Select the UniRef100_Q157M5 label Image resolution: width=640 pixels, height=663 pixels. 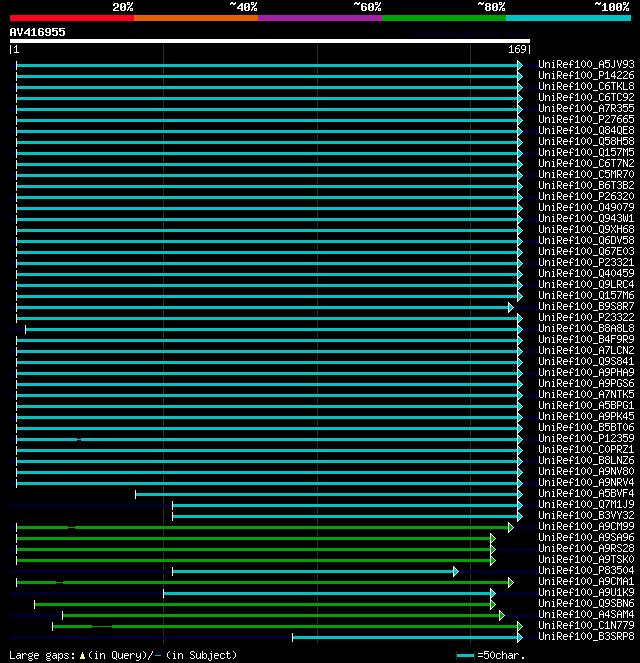pyautogui.click(x=586, y=153)
